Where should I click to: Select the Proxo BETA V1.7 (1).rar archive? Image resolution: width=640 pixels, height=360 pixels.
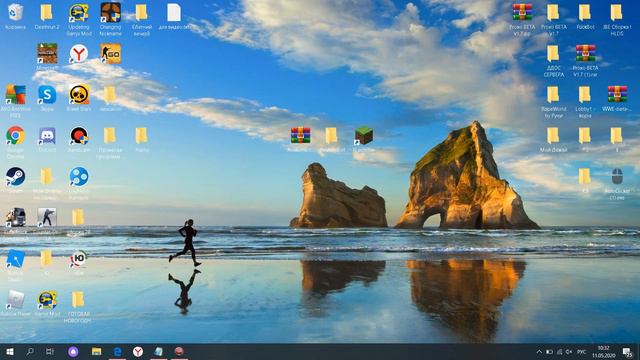pyautogui.click(x=586, y=53)
